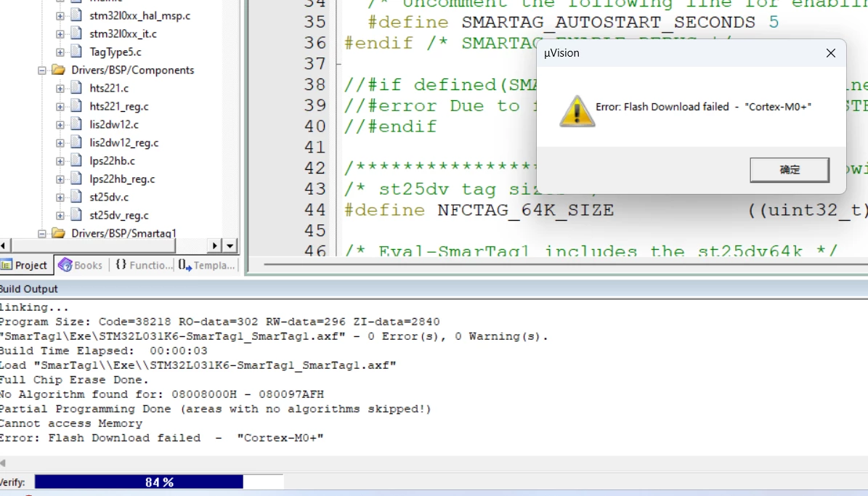
Task: Click Drivers/BSP/Components folder icon
Action: 58,70
